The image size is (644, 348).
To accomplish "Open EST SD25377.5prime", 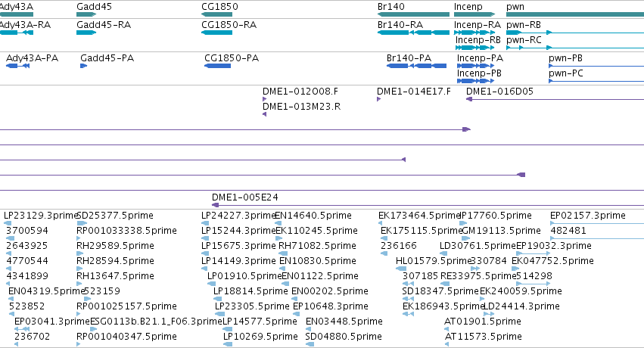I will click(x=115, y=216).
